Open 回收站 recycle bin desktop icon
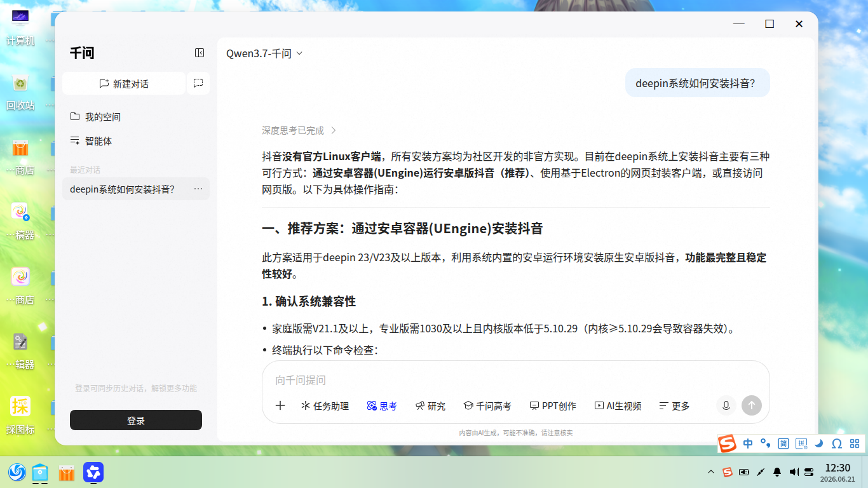Screen dimensions: 868x488 pos(20,91)
